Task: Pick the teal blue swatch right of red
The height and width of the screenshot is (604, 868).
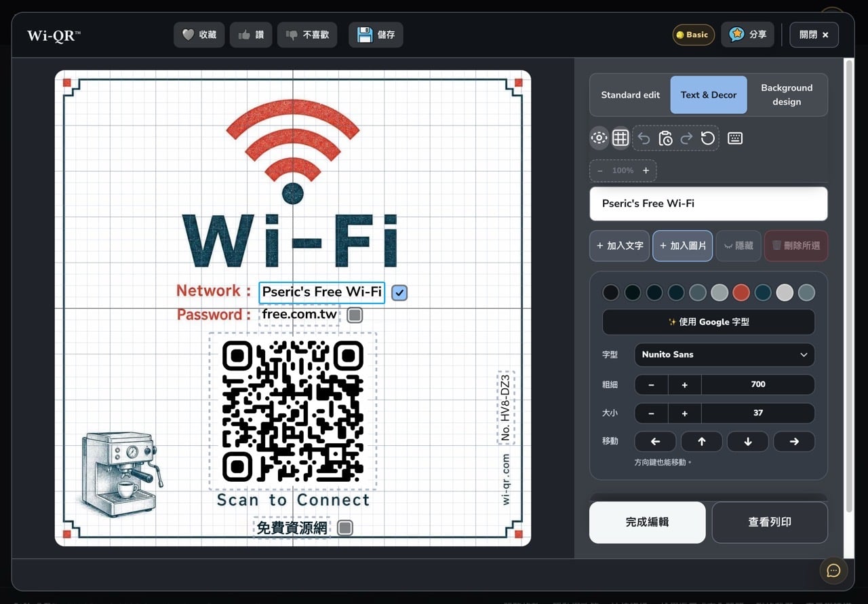Action: tap(763, 292)
